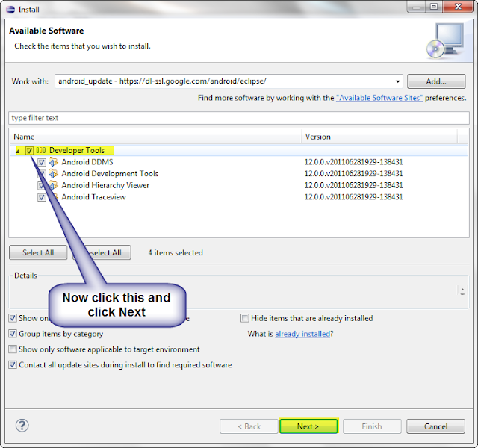Toggle the Developer Tools checkbox
This screenshot has height=448, width=478.
coord(29,151)
